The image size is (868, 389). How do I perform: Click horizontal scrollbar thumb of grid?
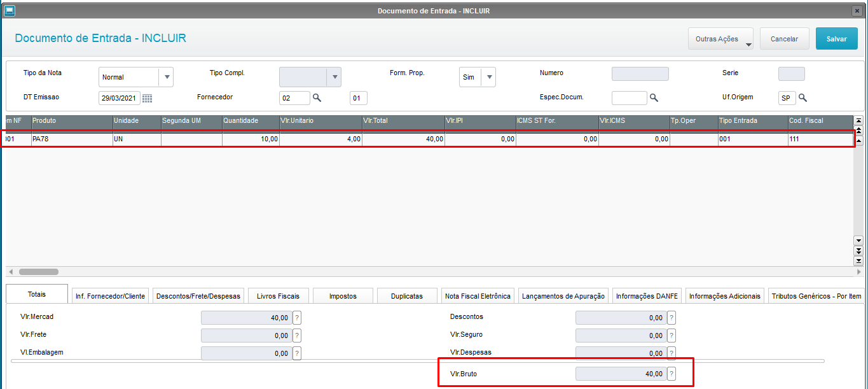[39, 271]
